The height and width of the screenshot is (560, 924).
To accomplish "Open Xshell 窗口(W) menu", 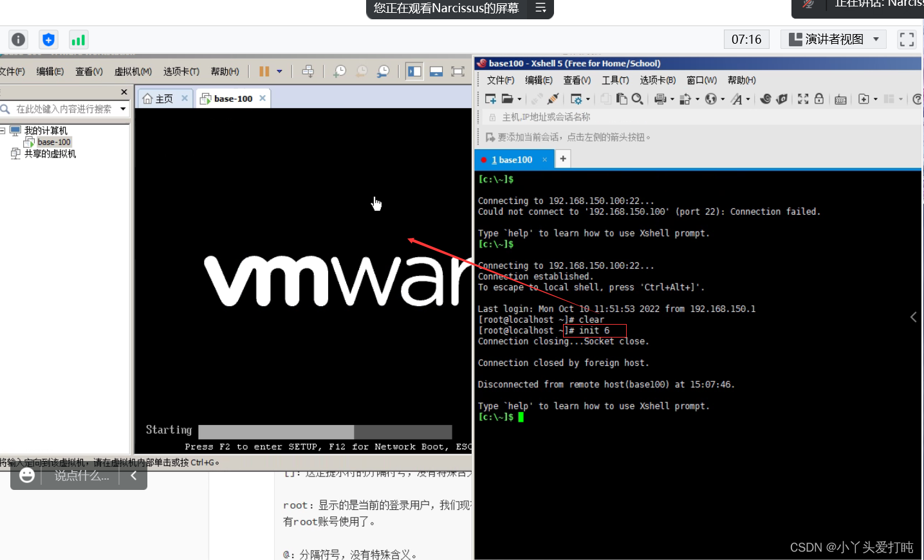I will tap(701, 80).
